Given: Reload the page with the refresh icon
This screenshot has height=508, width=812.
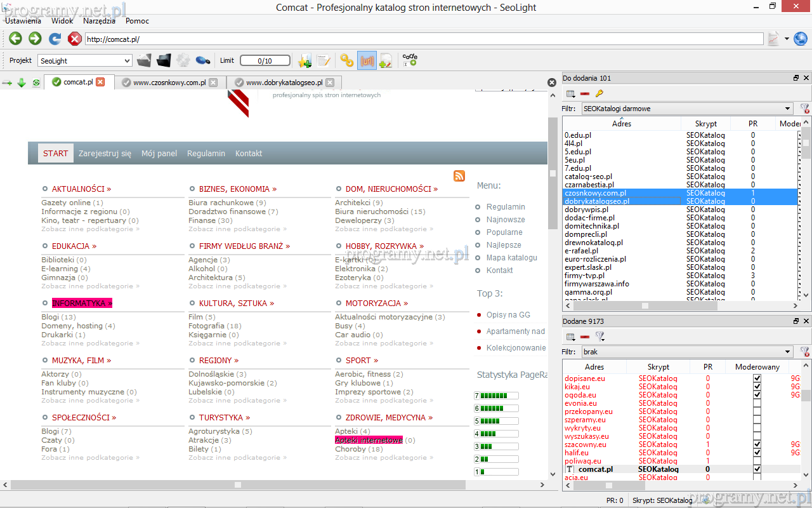Looking at the screenshot, I should [55, 39].
